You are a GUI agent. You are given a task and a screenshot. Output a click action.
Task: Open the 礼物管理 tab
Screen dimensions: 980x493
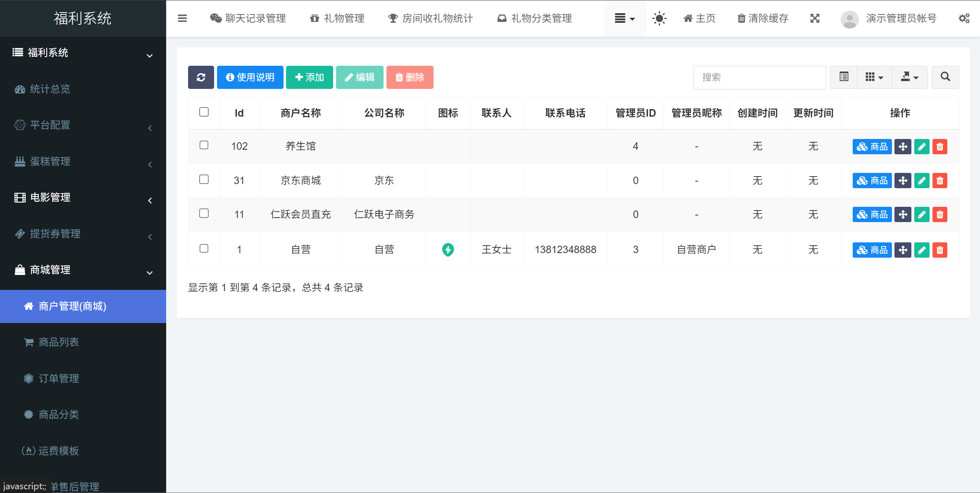click(x=337, y=18)
